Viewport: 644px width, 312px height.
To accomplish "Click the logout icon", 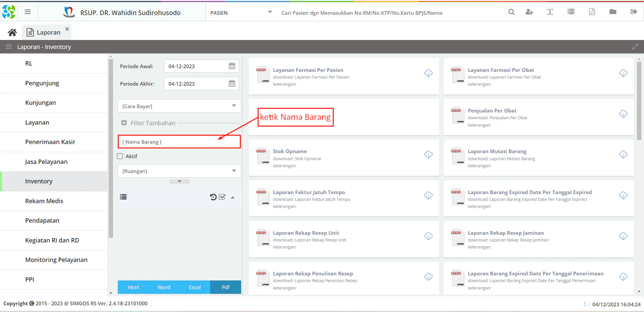I will click(x=634, y=12).
